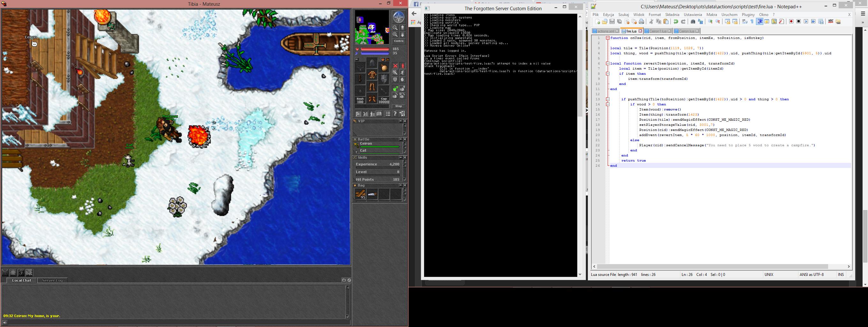Viewport: 868px width, 327px height.
Task: Select dove PvP mode
Action: [395, 89]
